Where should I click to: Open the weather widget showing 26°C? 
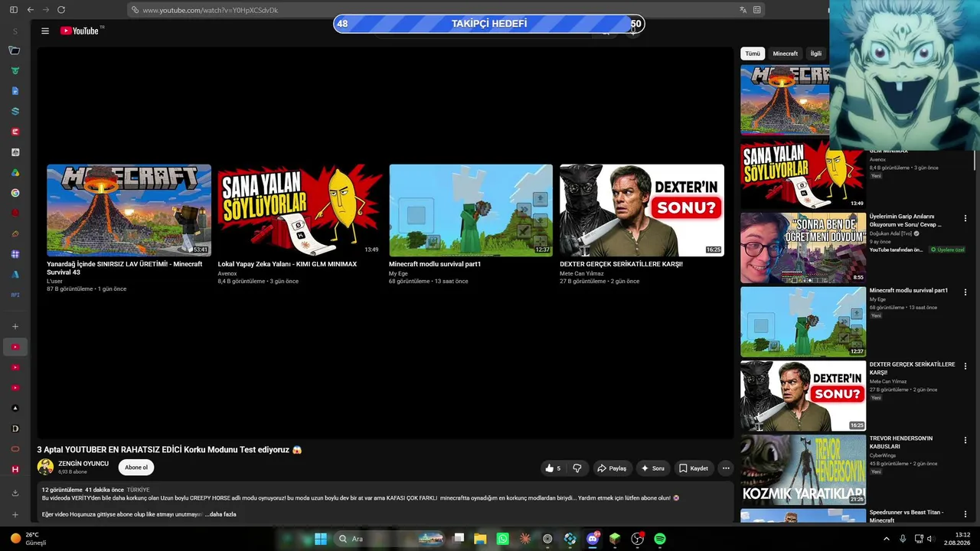[29, 539]
